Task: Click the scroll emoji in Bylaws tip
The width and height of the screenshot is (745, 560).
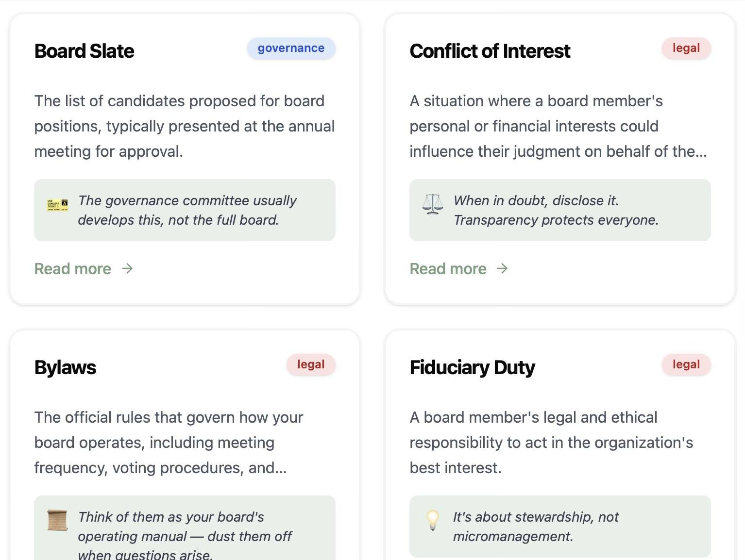Action: 57,520
